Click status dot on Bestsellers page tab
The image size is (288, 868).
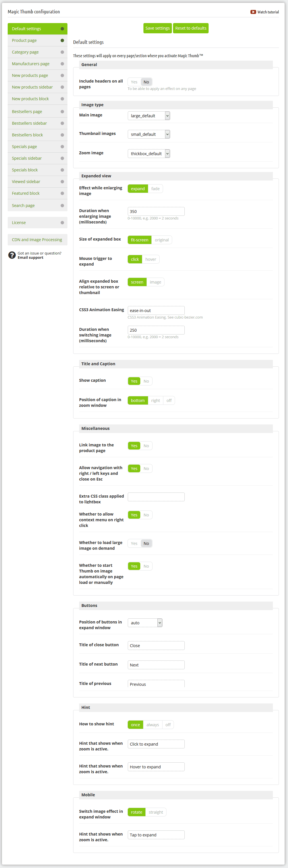click(x=62, y=112)
